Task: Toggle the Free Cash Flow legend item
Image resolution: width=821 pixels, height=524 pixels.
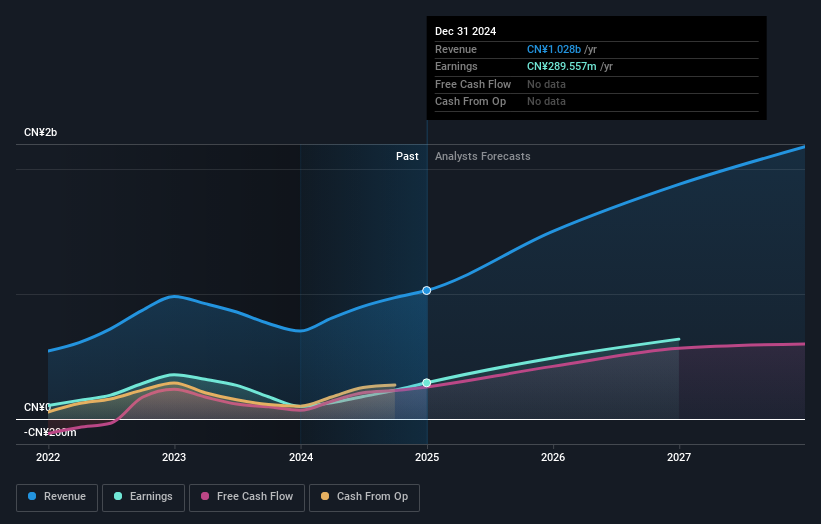Action: click(246, 496)
